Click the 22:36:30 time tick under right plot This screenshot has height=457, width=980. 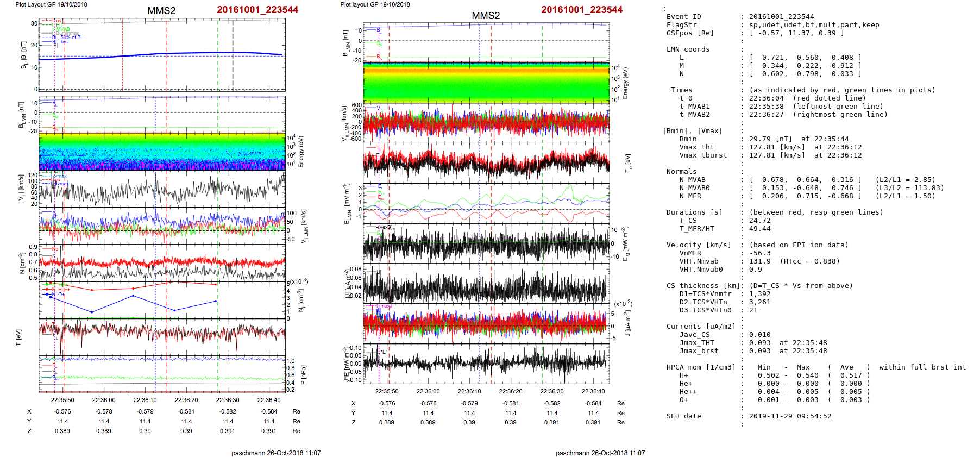[552, 391]
